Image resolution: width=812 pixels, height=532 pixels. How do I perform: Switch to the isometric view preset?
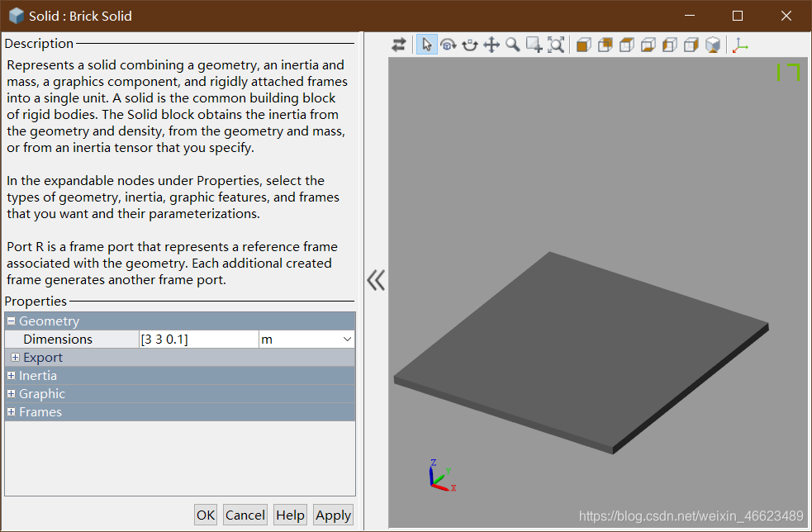[712, 45]
